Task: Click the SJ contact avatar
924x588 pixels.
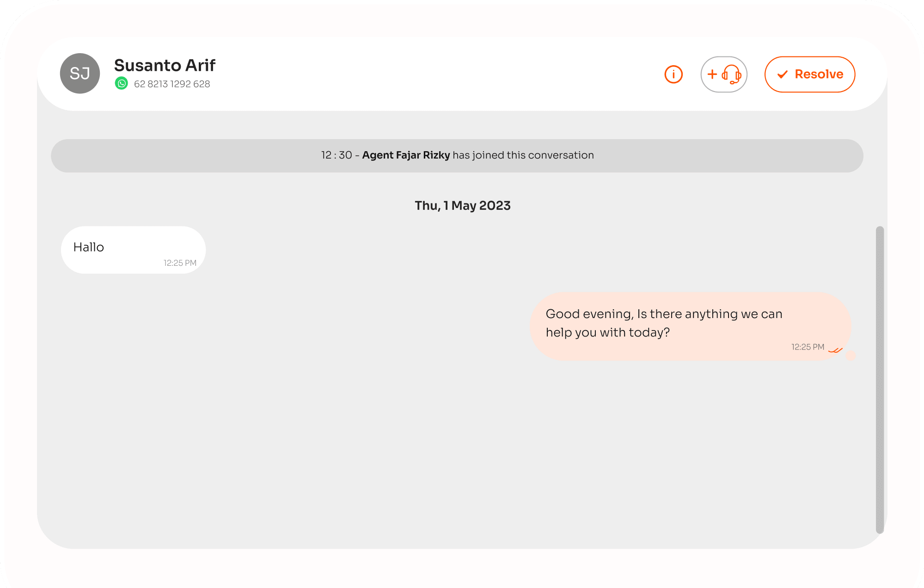Action: coord(80,73)
